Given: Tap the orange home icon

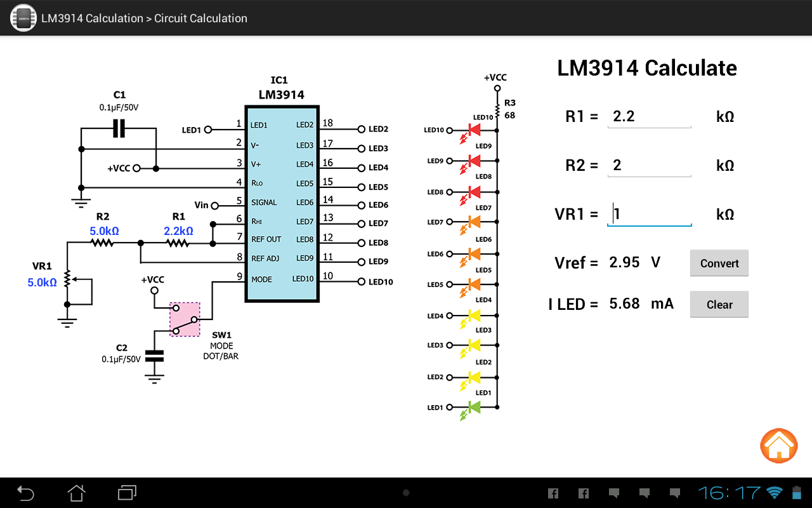Looking at the screenshot, I should pyautogui.click(x=778, y=446).
